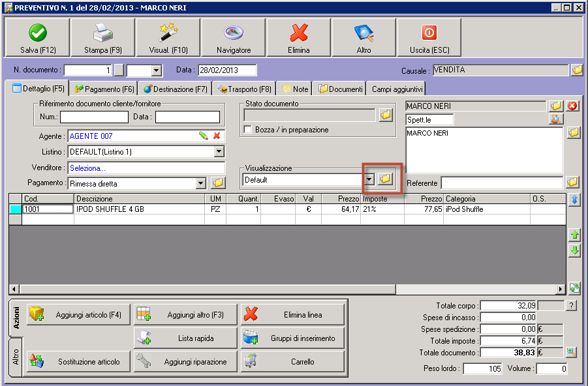Edit agent with green pencil icon
588x386 pixels.
203,136
